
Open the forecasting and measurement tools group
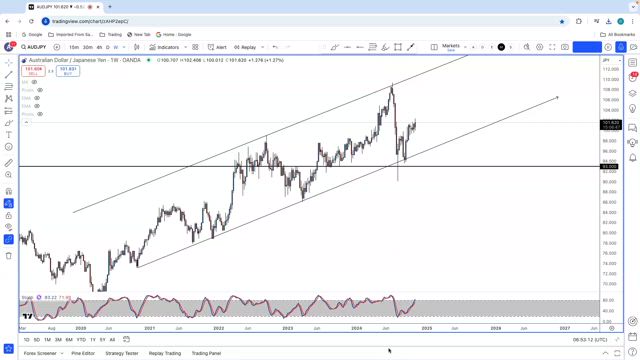(9, 111)
